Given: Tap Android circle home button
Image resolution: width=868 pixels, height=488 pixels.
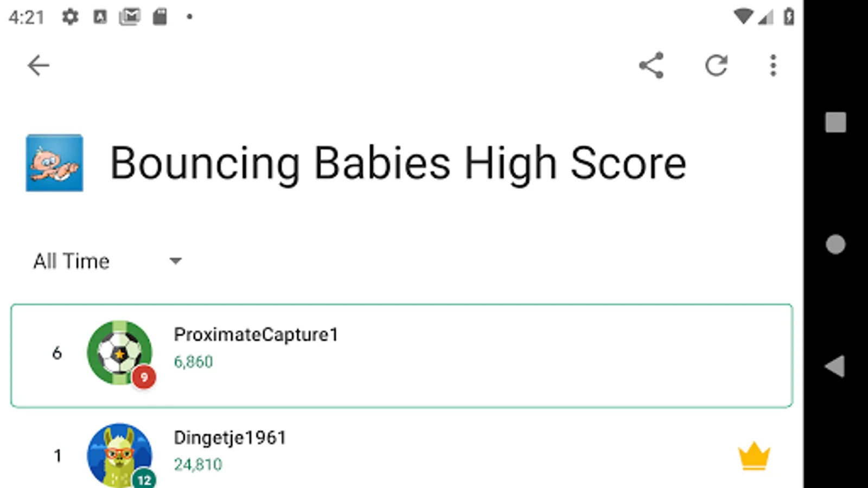Looking at the screenshot, I should click(x=835, y=245).
